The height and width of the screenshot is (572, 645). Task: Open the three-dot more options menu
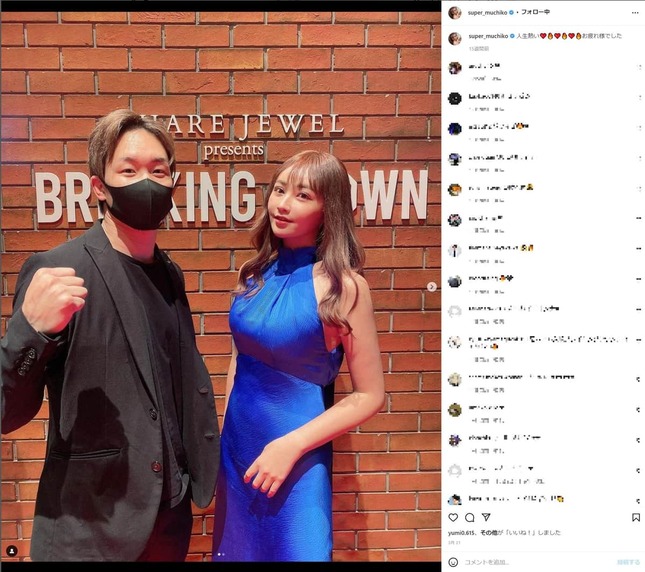pyautogui.click(x=635, y=13)
